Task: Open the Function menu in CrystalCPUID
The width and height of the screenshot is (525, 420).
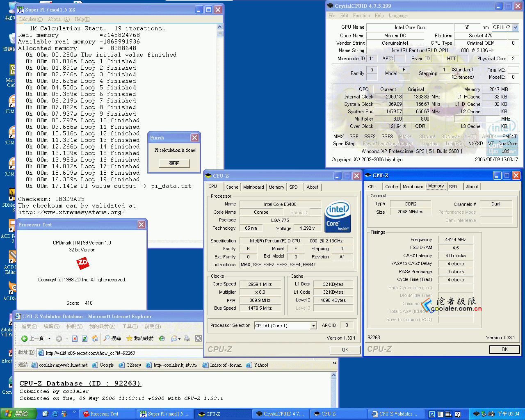Action: tap(361, 16)
